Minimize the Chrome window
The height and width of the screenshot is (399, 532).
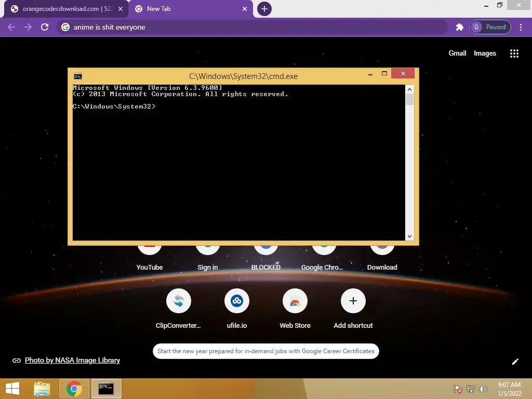point(486,5)
